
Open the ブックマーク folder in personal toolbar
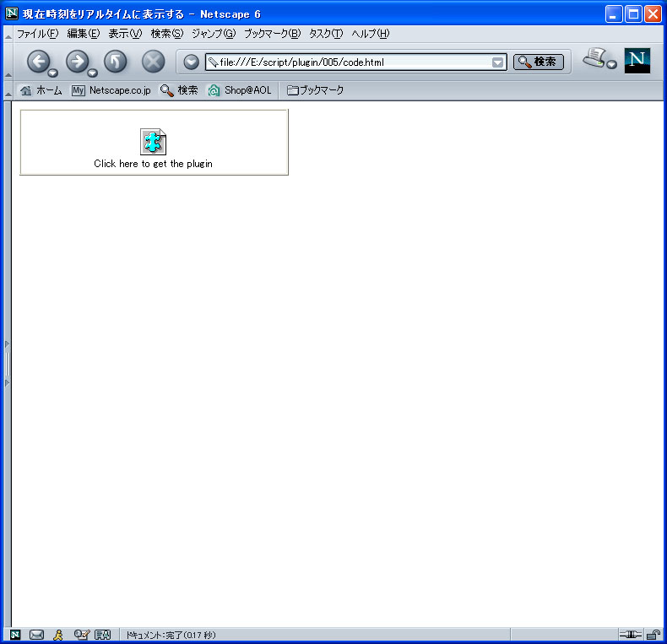click(x=315, y=90)
